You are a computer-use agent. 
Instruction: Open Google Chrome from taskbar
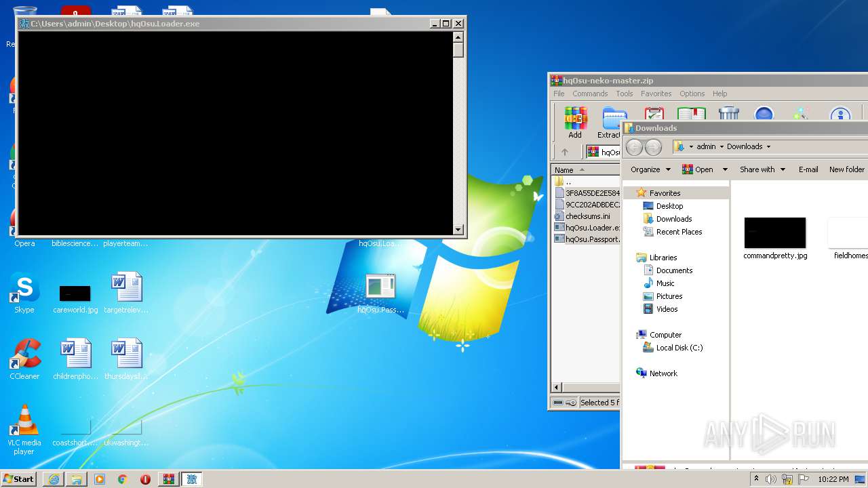[123, 479]
